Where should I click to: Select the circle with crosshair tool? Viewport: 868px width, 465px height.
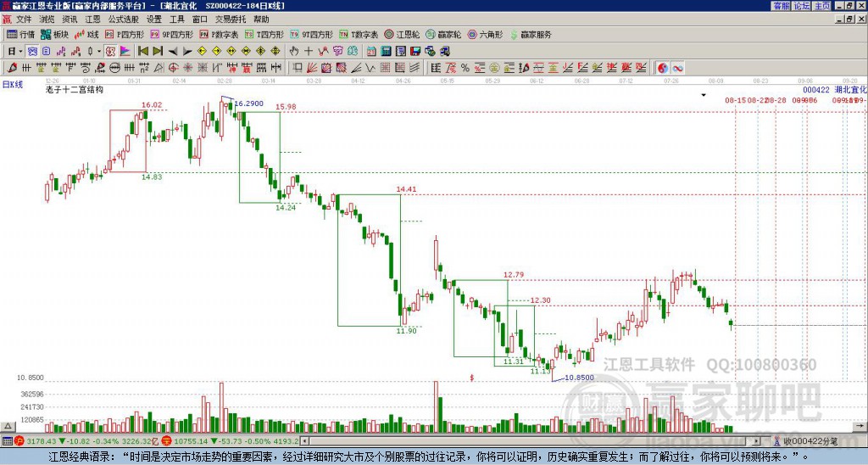pyautogui.click(x=173, y=68)
